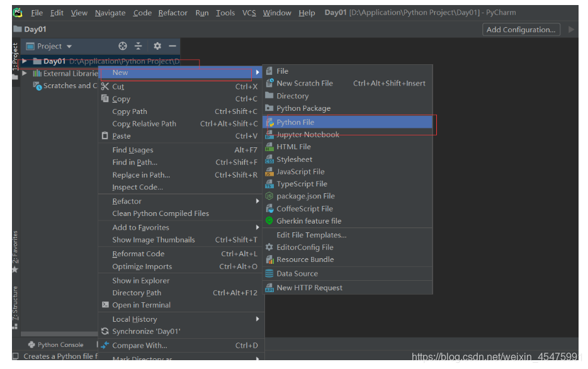Click the Synchronize 'Day01' refresh icon
This screenshot has height=369, width=588.
(x=105, y=331)
